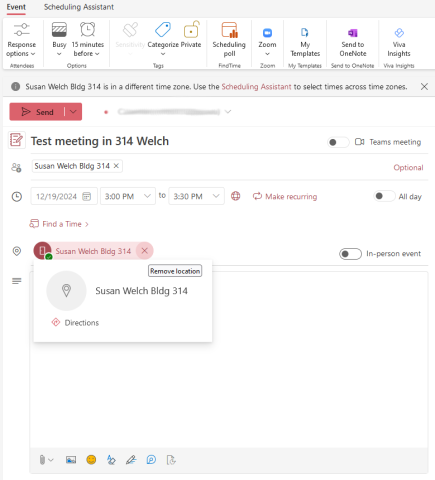
Task: Click the Busy status icon
Action: [x=59, y=30]
